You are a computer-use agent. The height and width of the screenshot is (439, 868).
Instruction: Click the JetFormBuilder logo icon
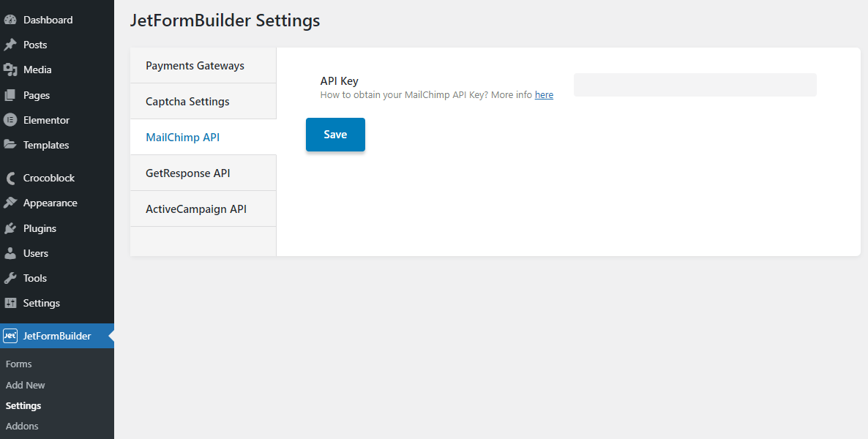point(10,336)
